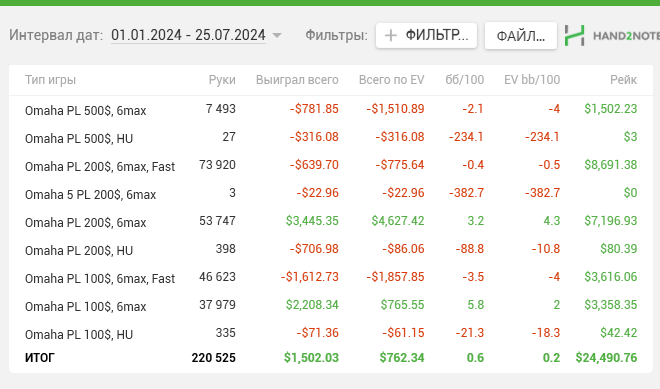Click the plus icon in the filter button

pos(391,36)
